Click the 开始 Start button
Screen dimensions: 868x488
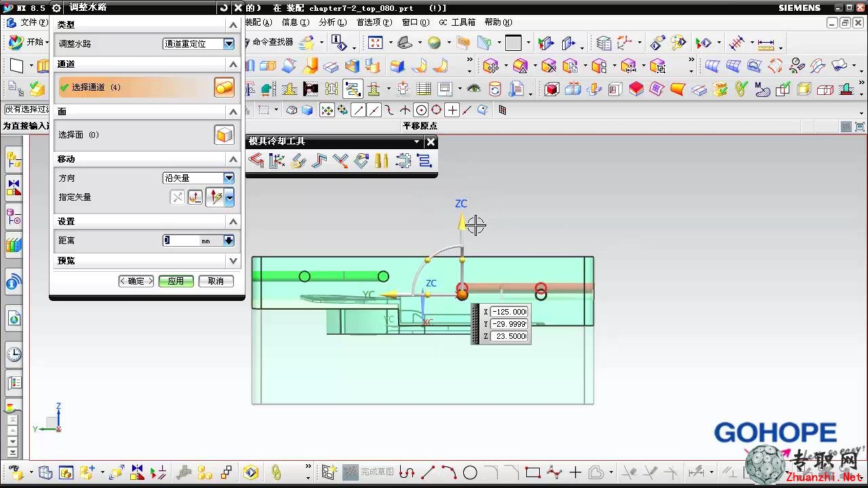[x=27, y=42]
